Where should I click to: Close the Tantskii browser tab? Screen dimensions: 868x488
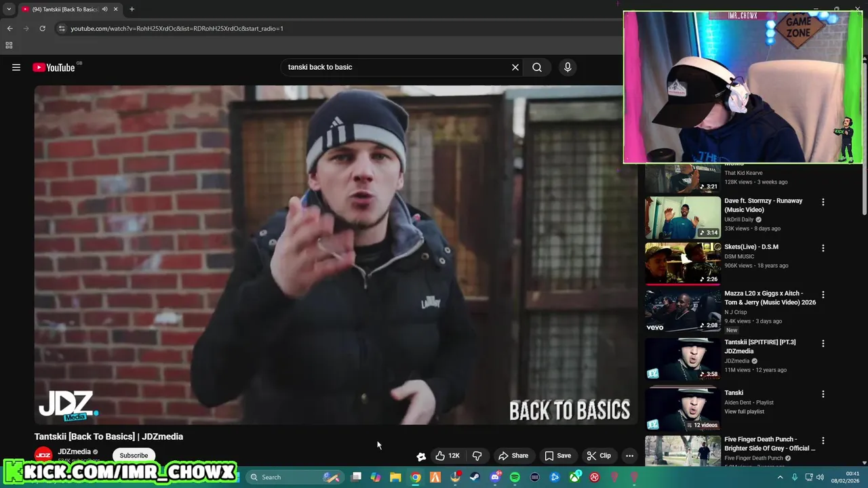(115, 9)
